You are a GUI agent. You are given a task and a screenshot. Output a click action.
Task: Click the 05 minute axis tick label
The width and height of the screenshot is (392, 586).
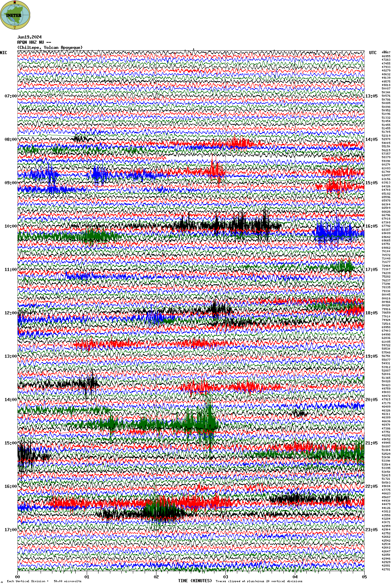pyautogui.click(x=364, y=577)
